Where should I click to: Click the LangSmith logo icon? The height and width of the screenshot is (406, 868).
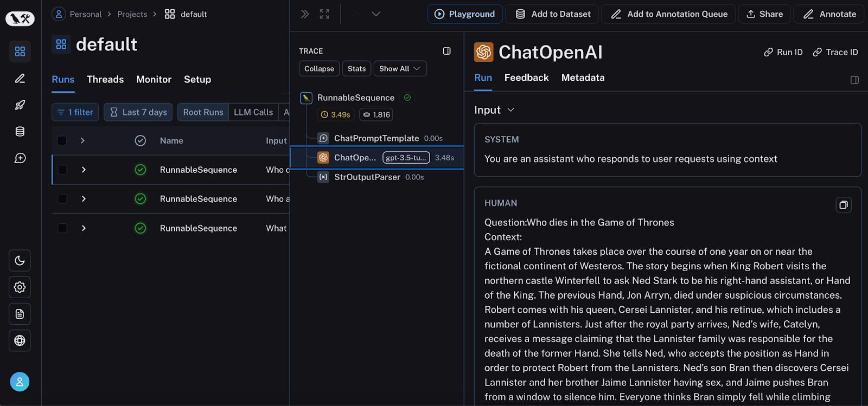pyautogui.click(x=20, y=18)
